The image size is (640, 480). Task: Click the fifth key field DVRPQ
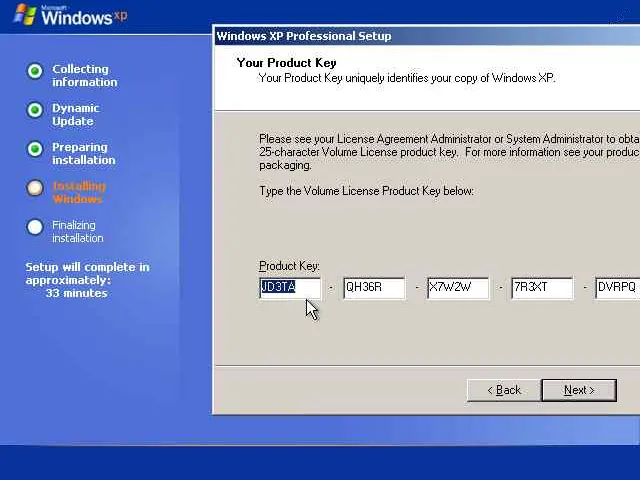[617, 288]
